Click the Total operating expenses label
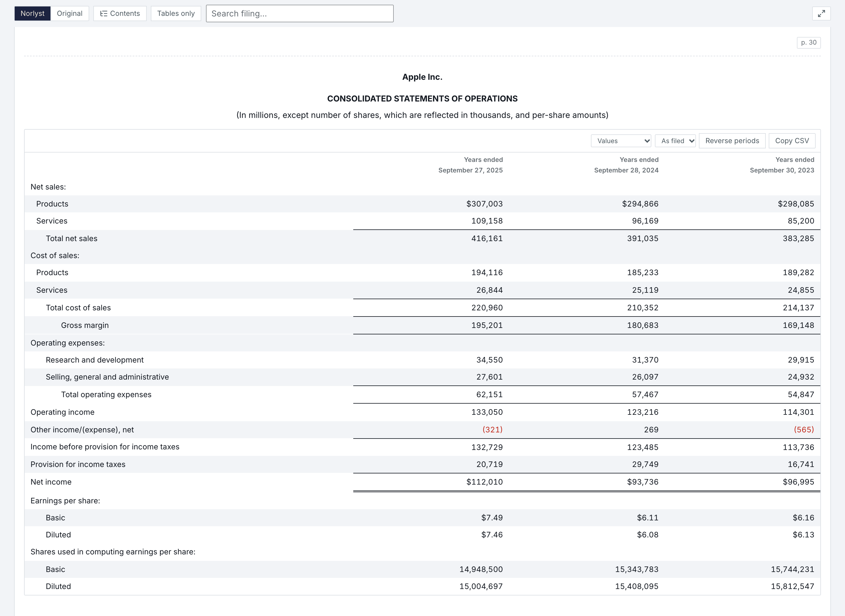The image size is (845, 616). [106, 395]
